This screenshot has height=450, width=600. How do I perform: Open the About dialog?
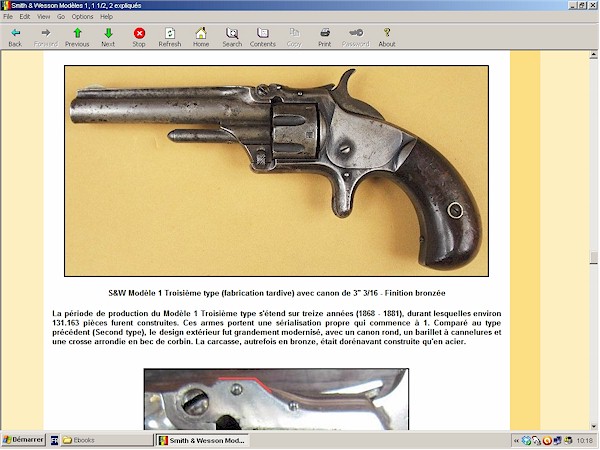pos(387,38)
